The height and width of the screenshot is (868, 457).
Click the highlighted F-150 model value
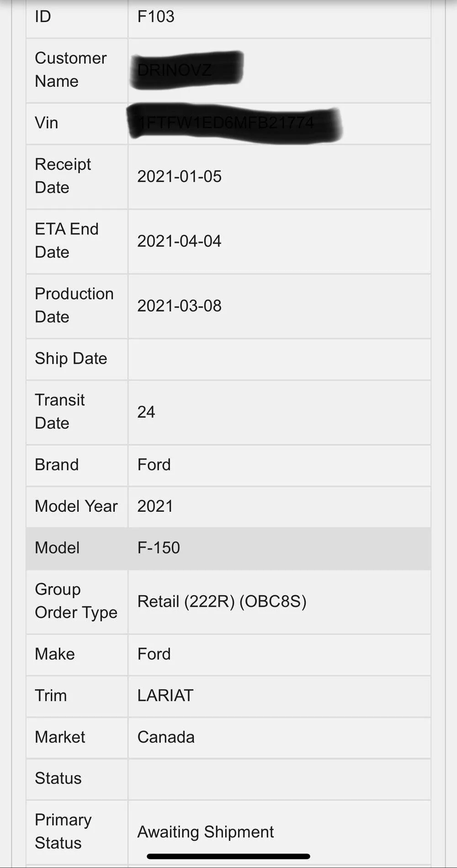pyautogui.click(x=159, y=548)
